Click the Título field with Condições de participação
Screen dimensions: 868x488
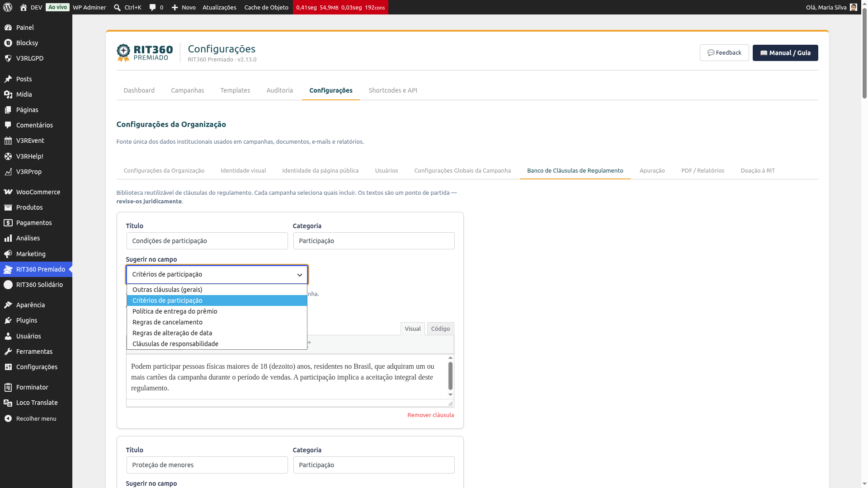207,241
